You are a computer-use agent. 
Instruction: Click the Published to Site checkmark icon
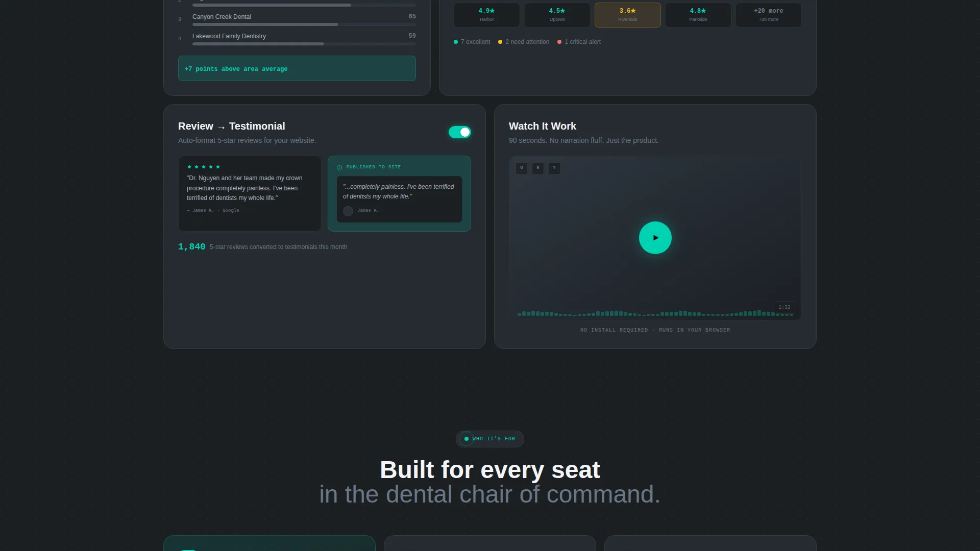point(339,167)
